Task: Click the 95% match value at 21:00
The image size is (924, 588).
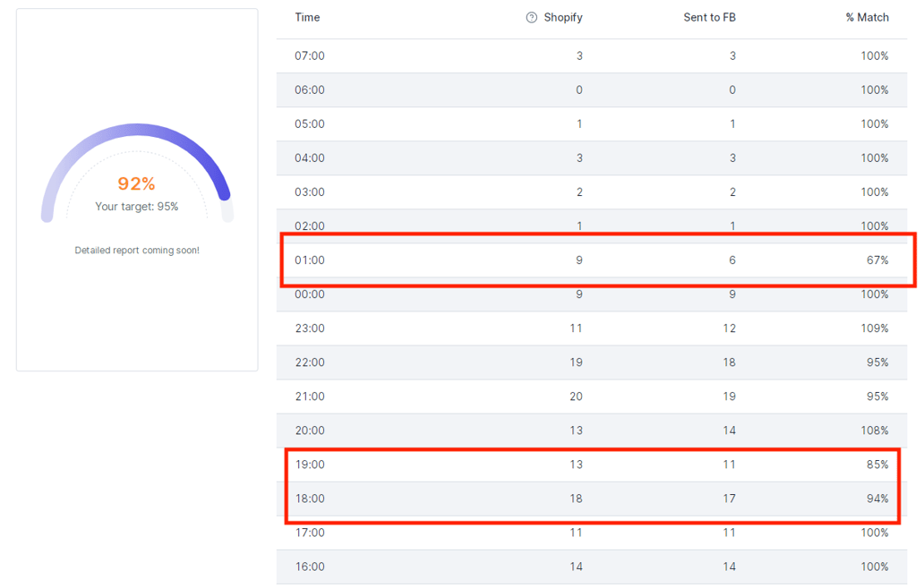Action: coord(877,396)
